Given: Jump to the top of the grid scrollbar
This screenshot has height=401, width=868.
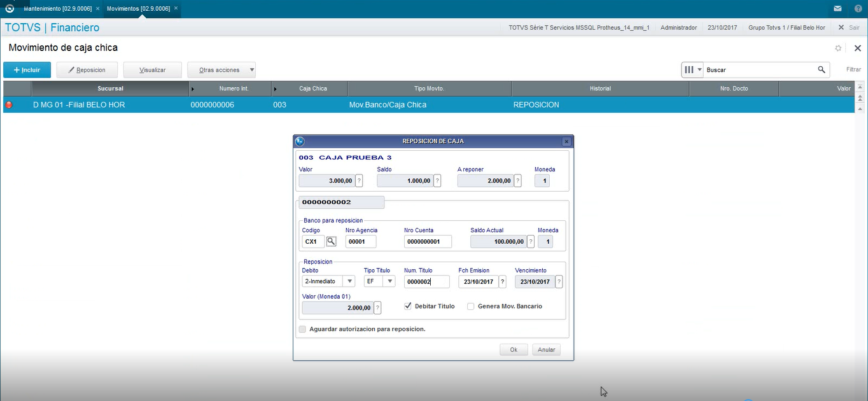Looking at the screenshot, I should tap(860, 88).
